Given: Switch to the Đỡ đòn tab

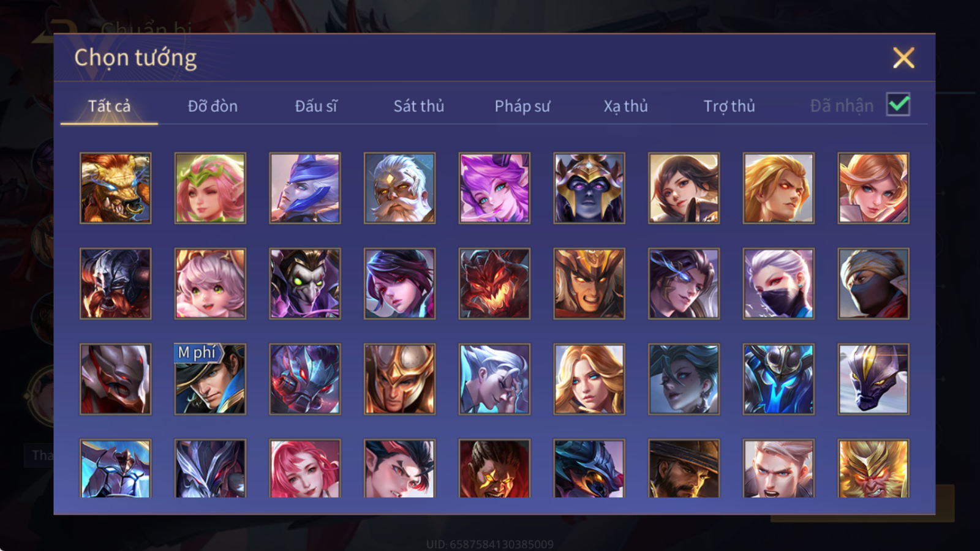Looking at the screenshot, I should coord(213,106).
